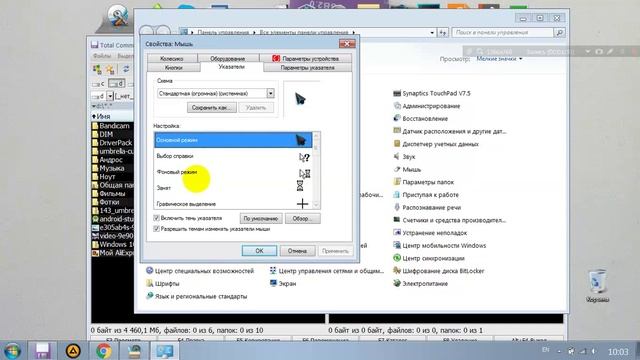Click the По умолчанию button
640x360 pixels.
pyautogui.click(x=261, y=218)
